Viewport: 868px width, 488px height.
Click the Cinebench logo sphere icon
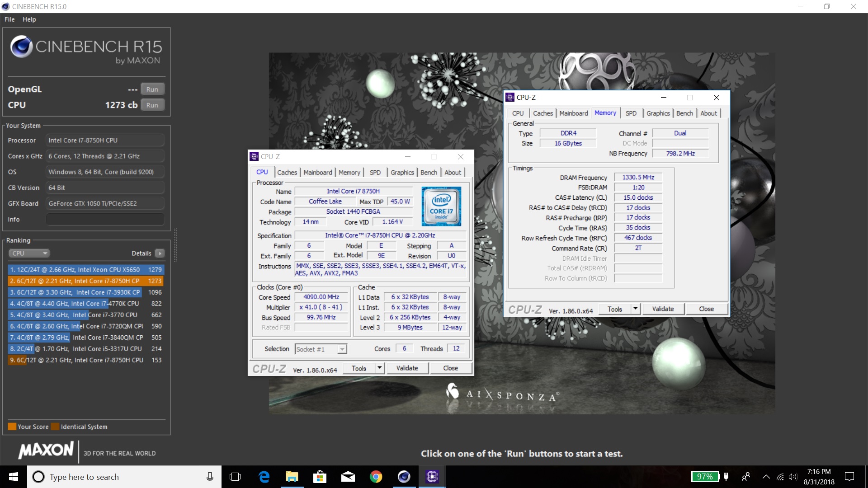[x=21, y=47]
